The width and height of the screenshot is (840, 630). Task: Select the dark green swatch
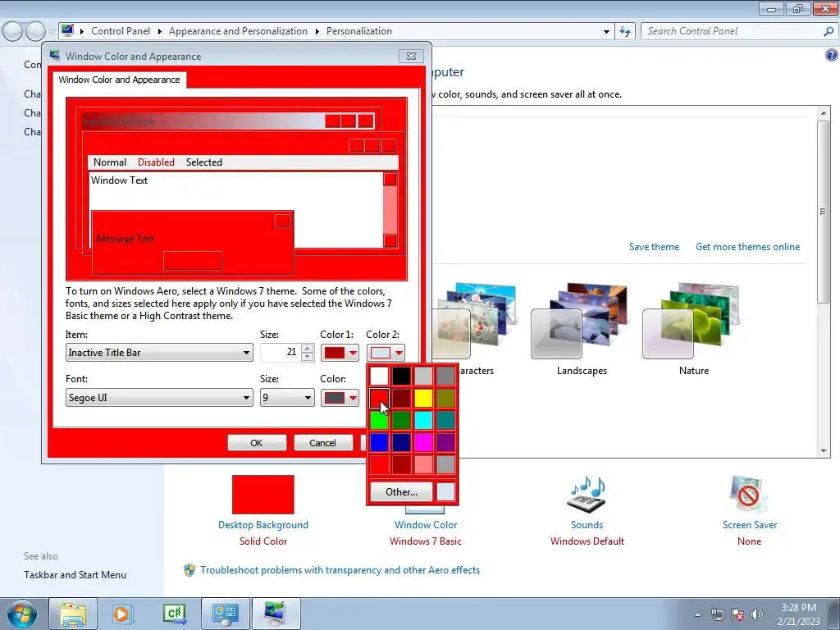(401, 420)
